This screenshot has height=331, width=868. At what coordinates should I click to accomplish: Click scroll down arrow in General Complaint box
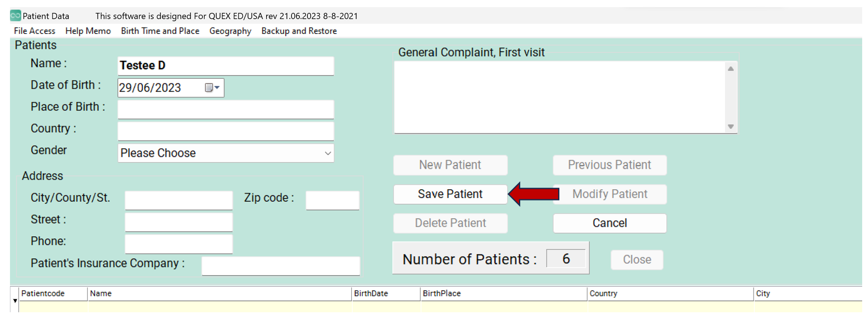[x=731, y=126]
